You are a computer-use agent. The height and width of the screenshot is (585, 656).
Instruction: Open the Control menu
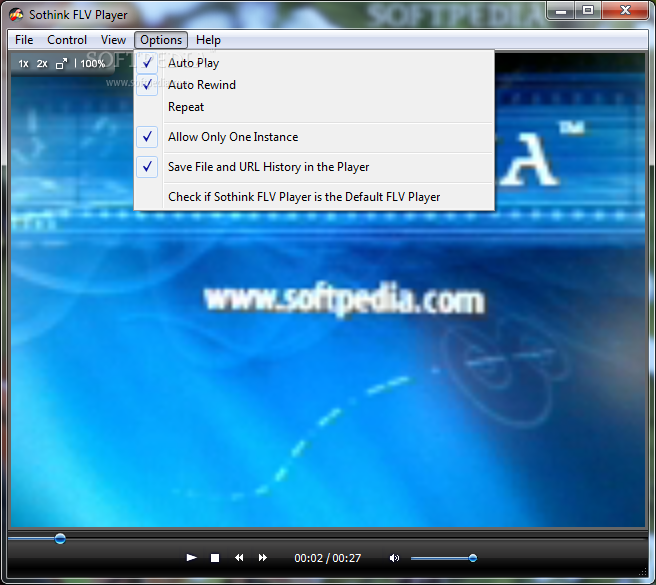(x=67, y=40)
